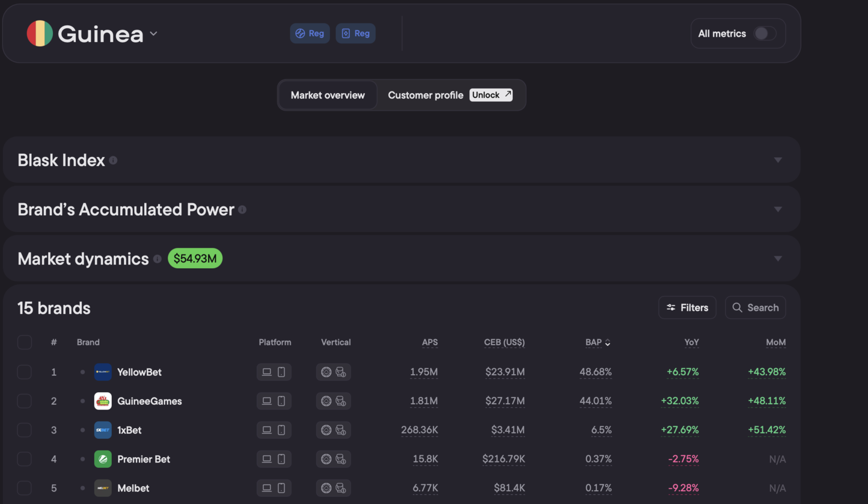
Task: Expand the Blask Index section
Action: (x=778, y=160)
